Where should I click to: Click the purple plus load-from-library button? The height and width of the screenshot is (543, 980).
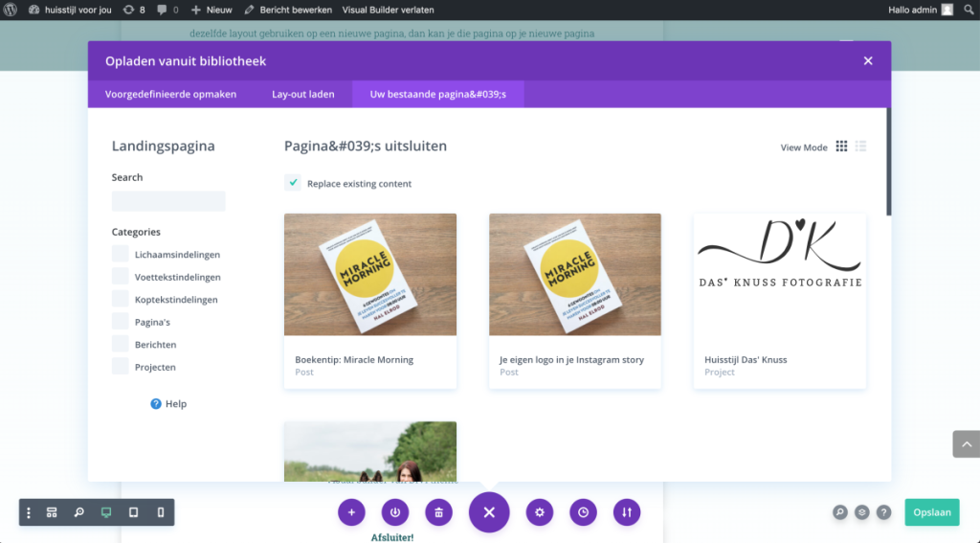point(351,512)
